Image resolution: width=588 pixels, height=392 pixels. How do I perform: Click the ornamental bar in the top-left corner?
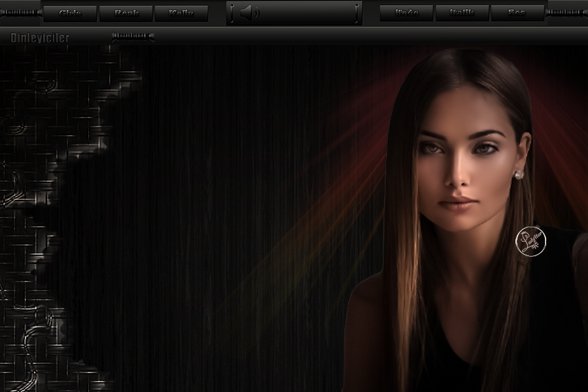pos(20,12)
